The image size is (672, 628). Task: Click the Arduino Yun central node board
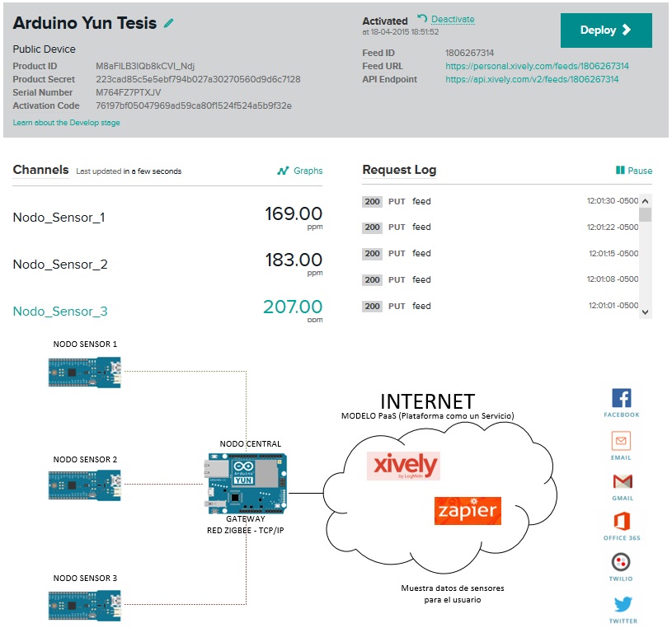pos(246,484)
